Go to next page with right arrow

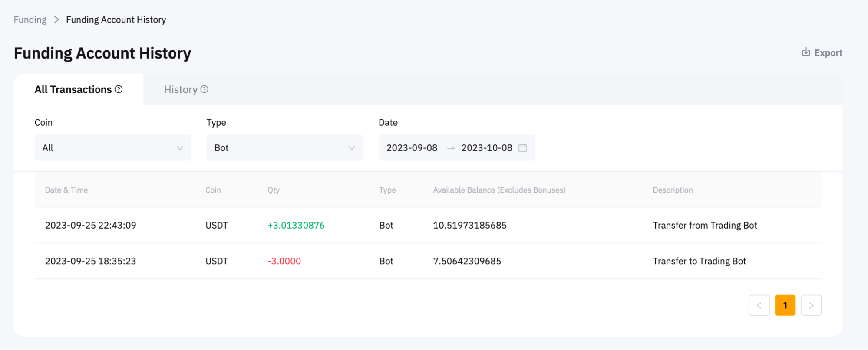[x=811, y=305]
